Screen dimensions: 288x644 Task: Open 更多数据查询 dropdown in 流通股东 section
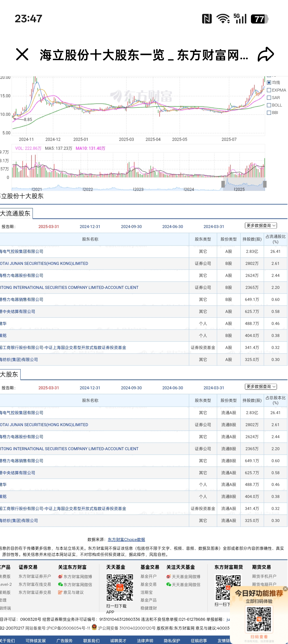(261, 225)
